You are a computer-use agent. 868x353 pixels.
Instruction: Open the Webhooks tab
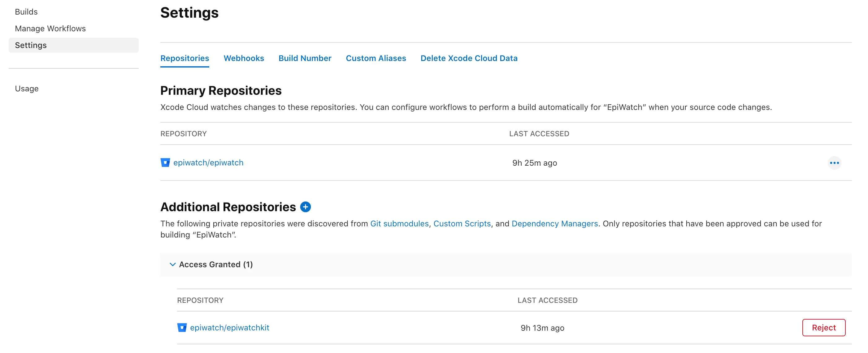[244, 57]
